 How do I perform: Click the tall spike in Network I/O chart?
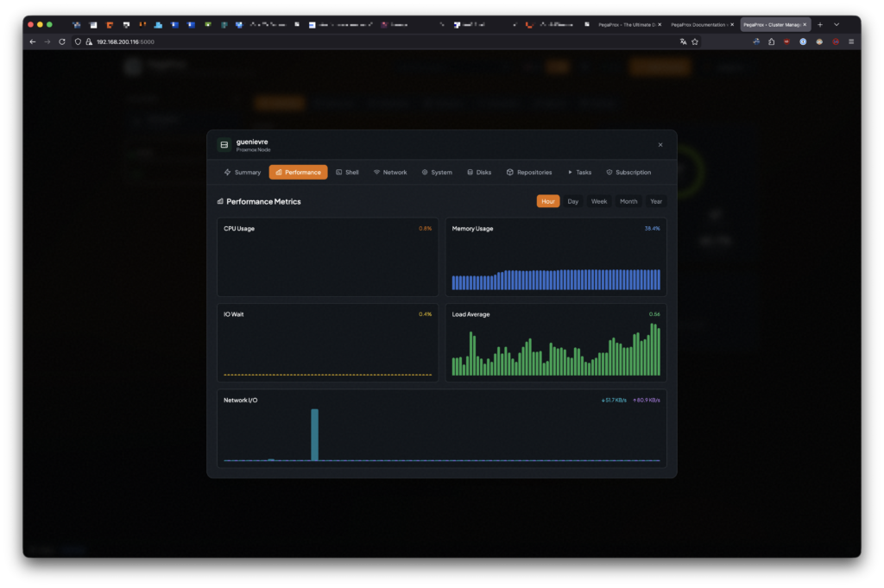pos(314,434)
